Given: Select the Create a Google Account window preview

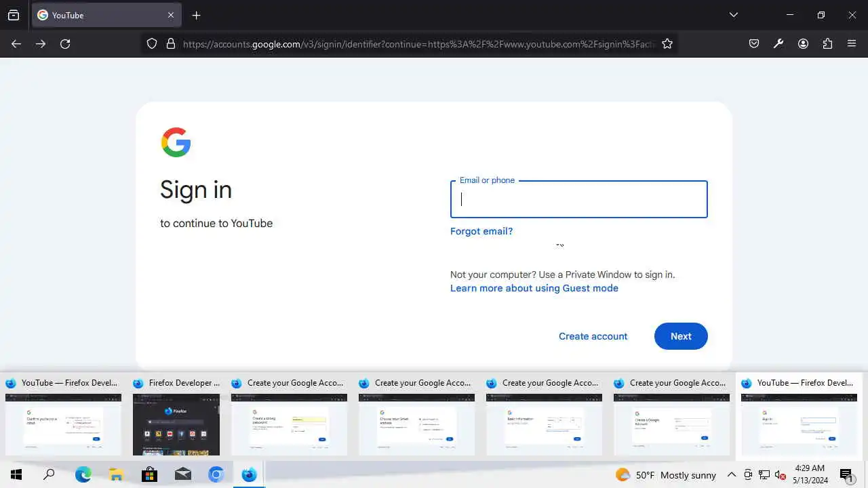Looking at the screenshot, I should tap(671, 417).
